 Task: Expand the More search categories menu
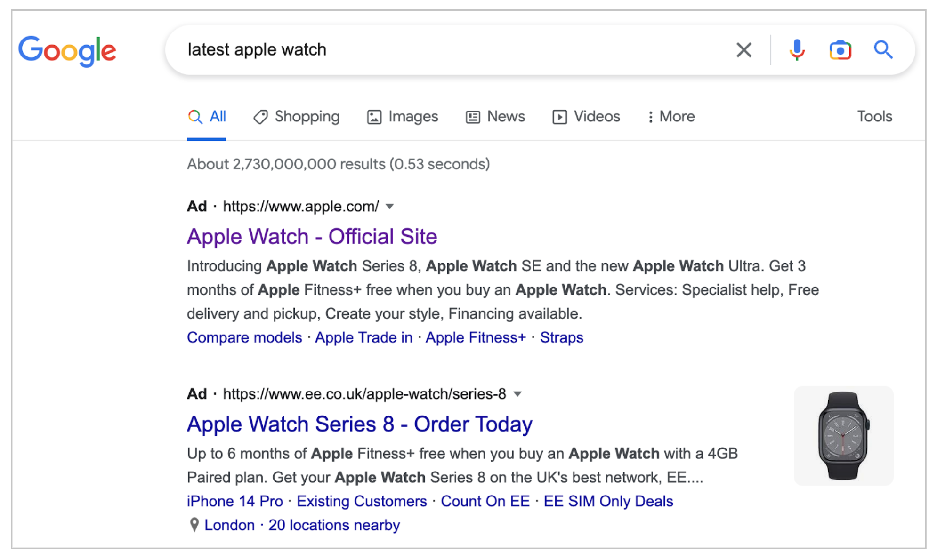point(671,117)
